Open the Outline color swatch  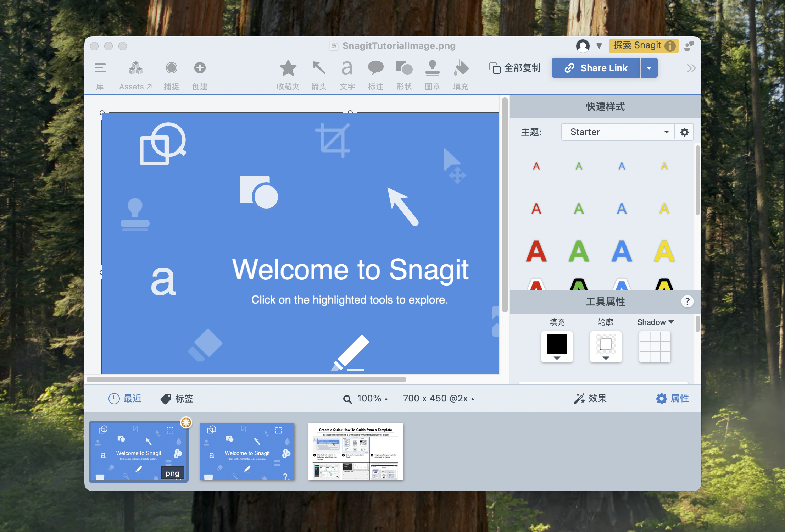coord(606,347)
